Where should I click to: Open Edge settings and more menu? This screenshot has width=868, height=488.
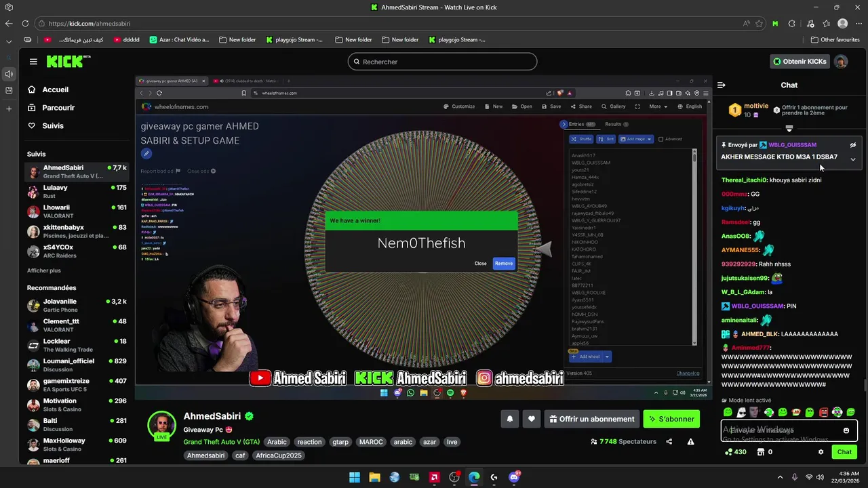coord(859,23)
